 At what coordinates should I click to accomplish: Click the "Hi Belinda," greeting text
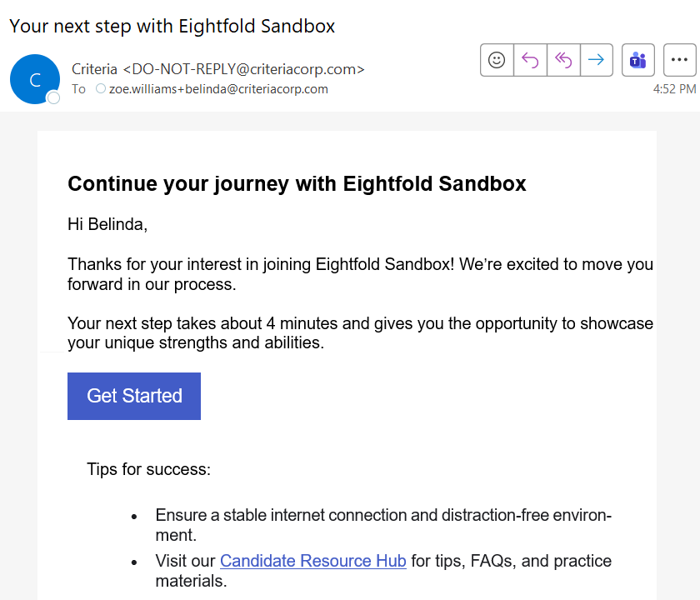pyautogui.click(x=107, y=224)
